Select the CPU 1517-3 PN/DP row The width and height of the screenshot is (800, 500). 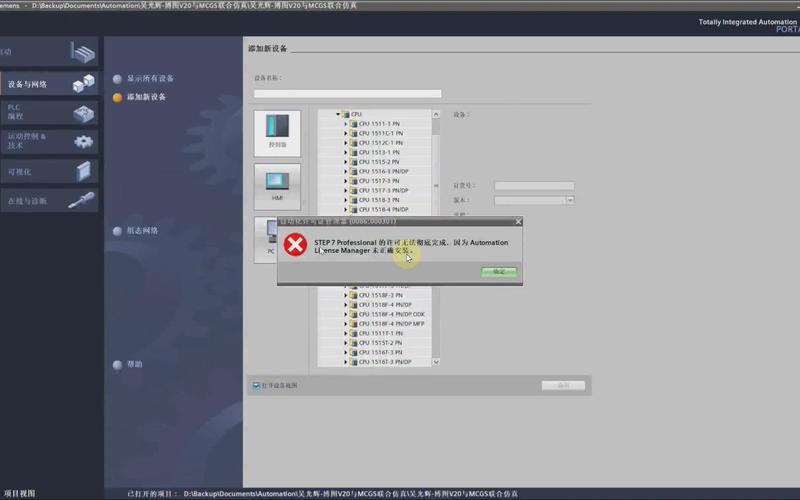pyautogui.click(x=374, y=190)
